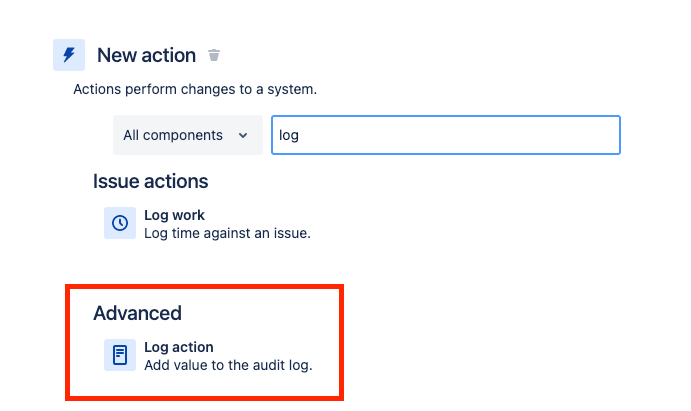Screen dimensions: 691x411
Task: Click the New action heading
Action: [146, 56]
